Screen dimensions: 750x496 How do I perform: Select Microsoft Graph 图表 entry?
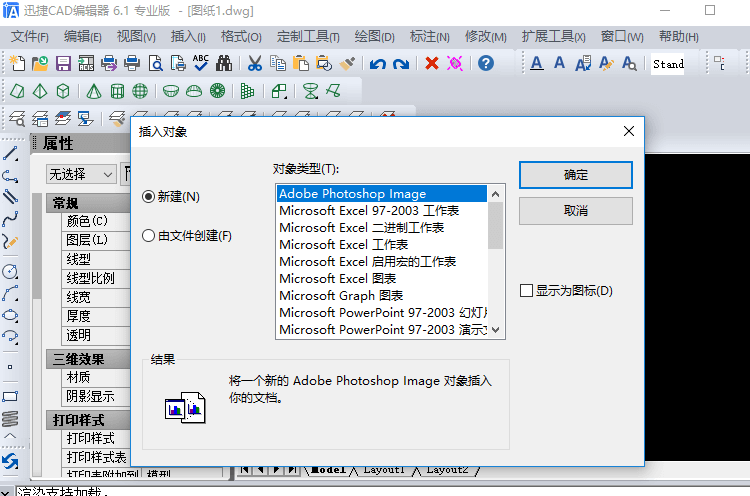click(x=381, y=296)
